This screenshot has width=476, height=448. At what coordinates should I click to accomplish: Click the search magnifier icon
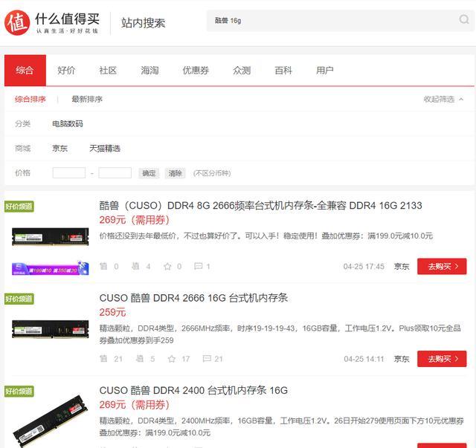[x=464, y=20]
